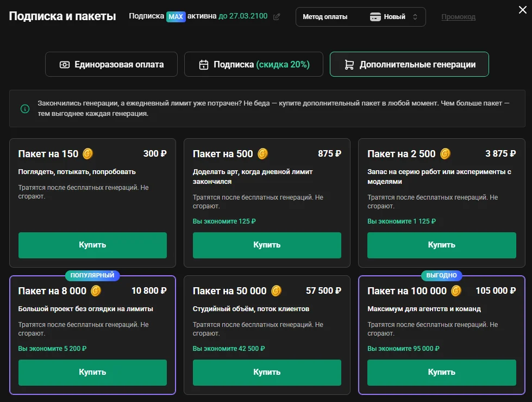Click the text Вы экономите 95 000 ₽
The width and height of the screenshot is (532, 402).
pos(403,349)
